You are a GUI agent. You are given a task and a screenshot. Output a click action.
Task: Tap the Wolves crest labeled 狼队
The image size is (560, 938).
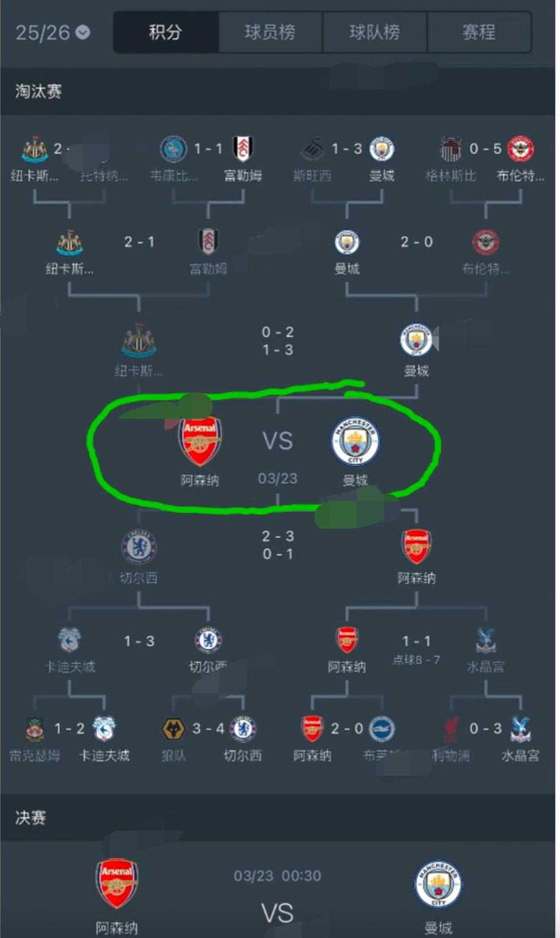(x=174, y=729)
